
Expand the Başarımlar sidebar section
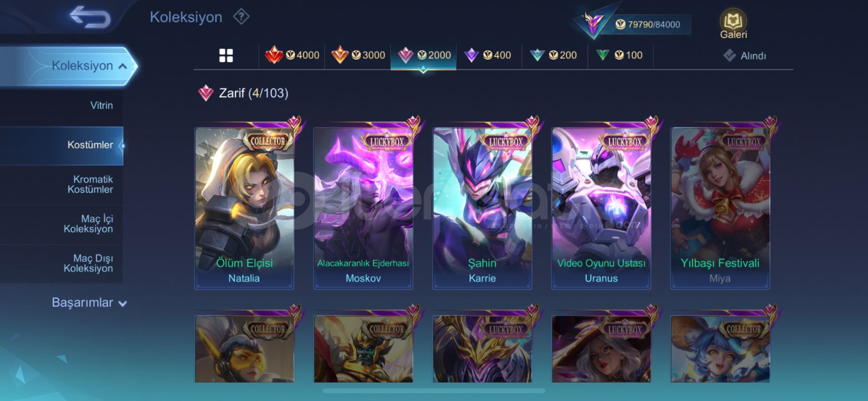[89, 303]
